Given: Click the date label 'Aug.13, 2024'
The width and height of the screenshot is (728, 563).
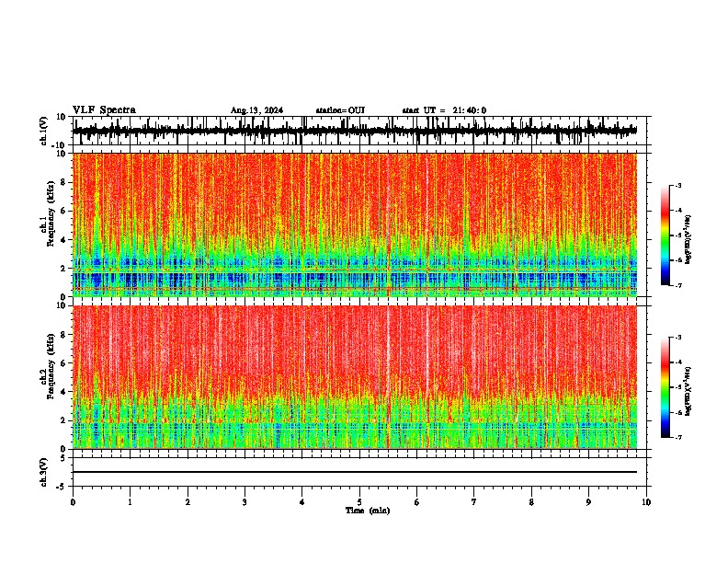Looking at the screenshot, I should coord(256,110).
